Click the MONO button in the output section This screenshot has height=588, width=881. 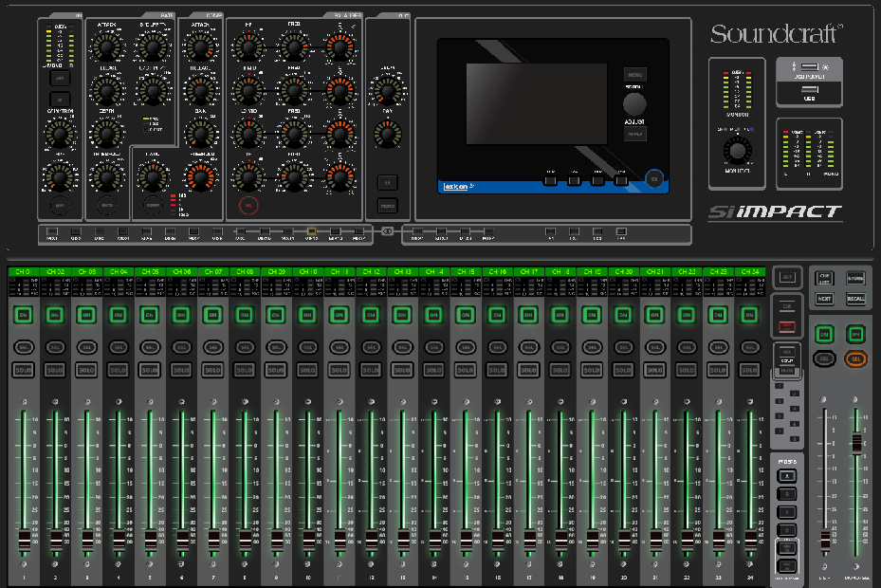tap(387, 206)
